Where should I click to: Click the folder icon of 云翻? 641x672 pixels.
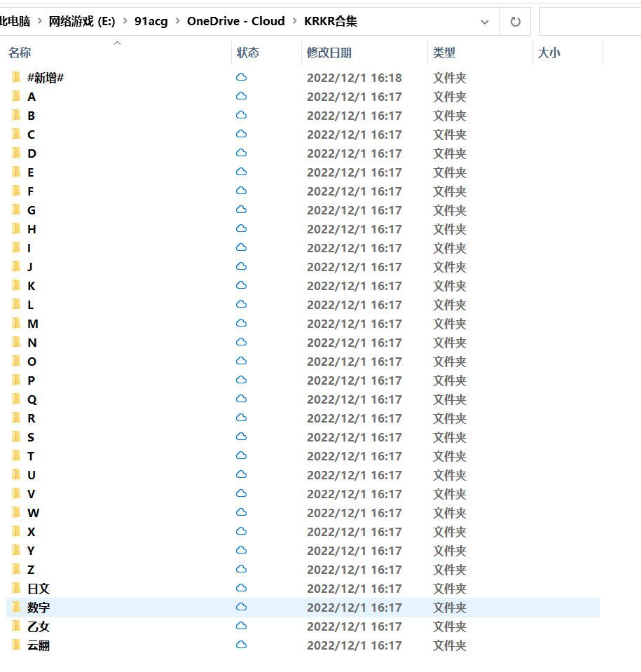click(16, 645)
